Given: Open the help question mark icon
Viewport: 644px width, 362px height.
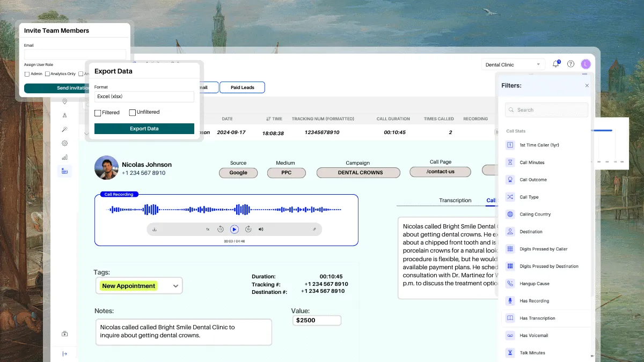Looking at the screenshot, I should [570, 64].
